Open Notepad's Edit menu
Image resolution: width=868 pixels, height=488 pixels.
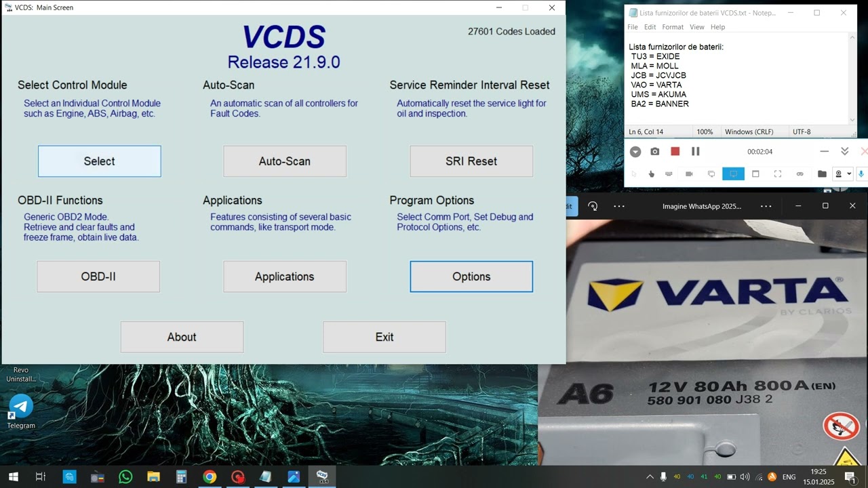pos(650,27)
